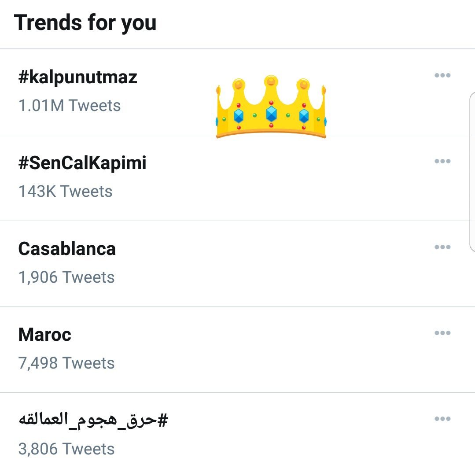
Task: Click the rightmost blue gem on the crown
Action: coord(304,115)
